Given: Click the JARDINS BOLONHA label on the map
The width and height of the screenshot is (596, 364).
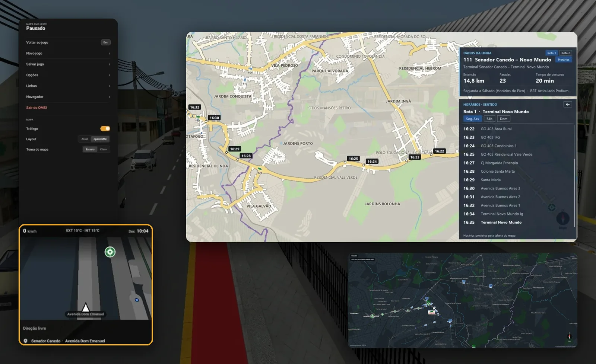Looking at the screenshot, I should point(382,204).
